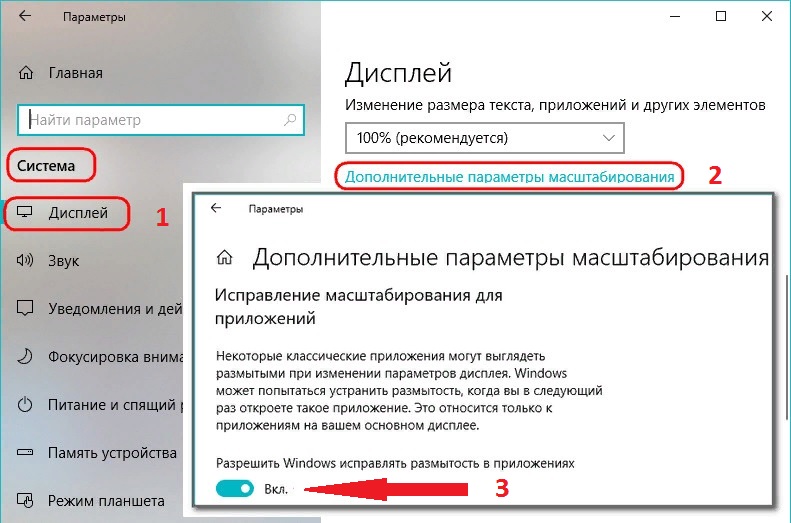Image resolution: width=791 pixels, height=523 pixels.
Task: Click the Найти параметр search field
Action: 161,120
